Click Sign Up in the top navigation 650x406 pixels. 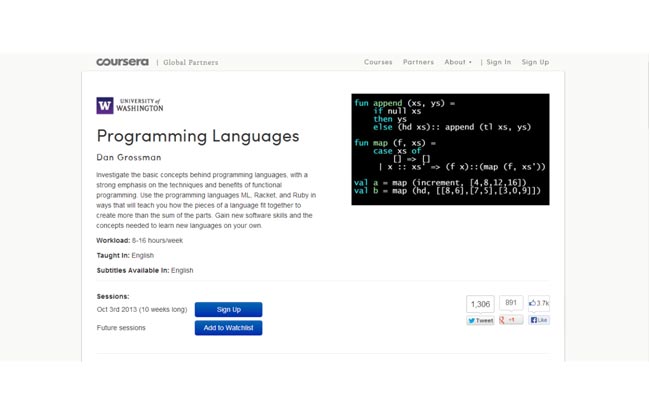click(535, 62)
